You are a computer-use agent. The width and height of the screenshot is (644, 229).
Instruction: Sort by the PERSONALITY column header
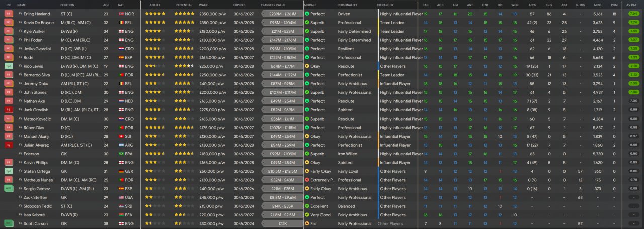click(348, 5)
